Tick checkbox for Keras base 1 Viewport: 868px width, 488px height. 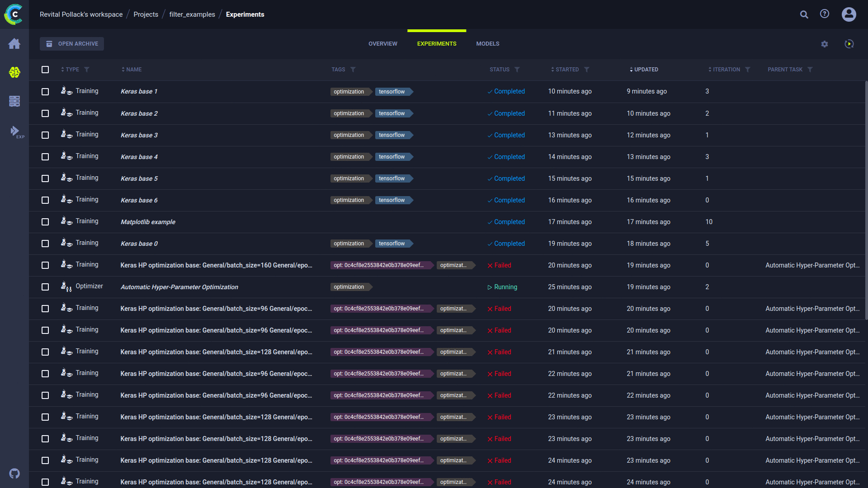(x=45, y=92)
